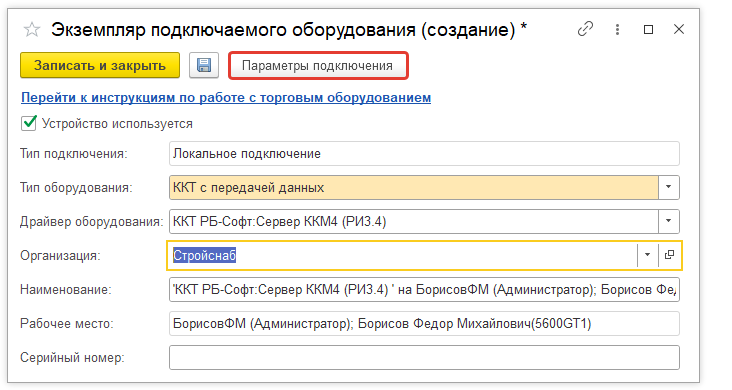Follow link to trade equipment instructions

(x=226, y=98)
